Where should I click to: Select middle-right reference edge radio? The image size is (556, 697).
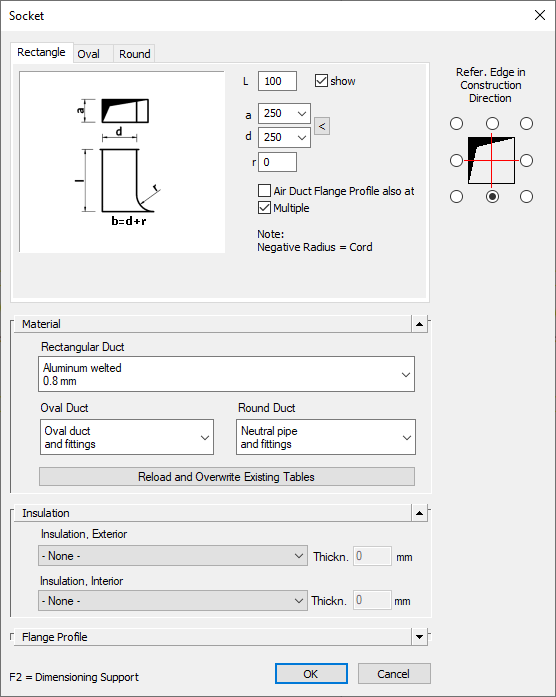tap(527, 160)
